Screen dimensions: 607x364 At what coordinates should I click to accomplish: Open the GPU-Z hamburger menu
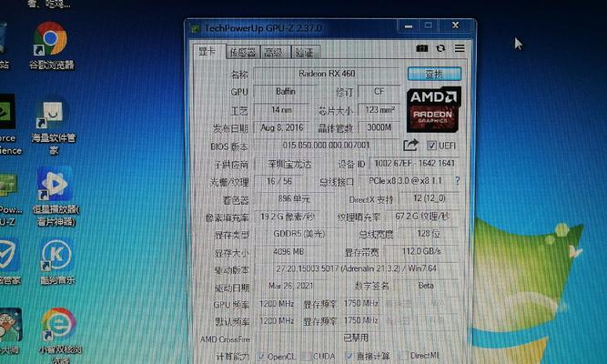pos(460,48)
